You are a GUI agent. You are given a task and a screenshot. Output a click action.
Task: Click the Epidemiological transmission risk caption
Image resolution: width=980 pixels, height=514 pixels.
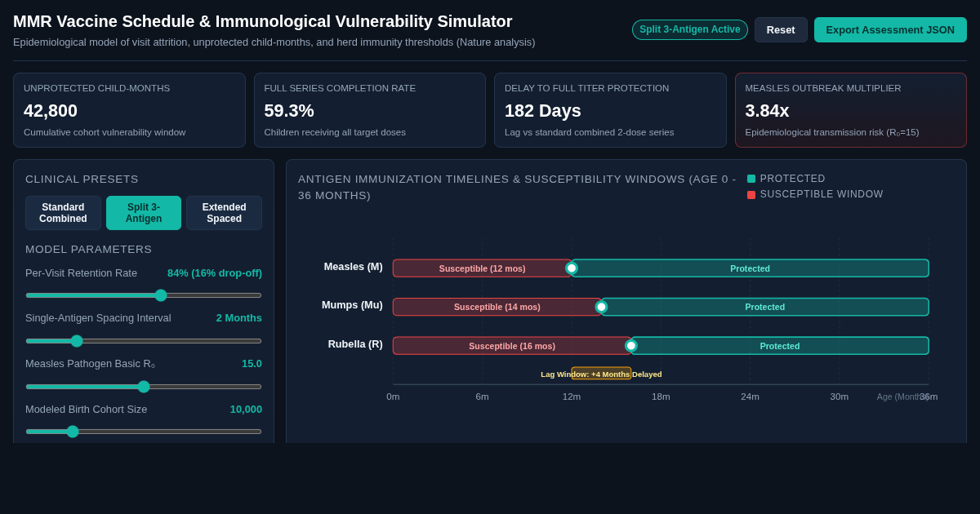pos(831,132)
